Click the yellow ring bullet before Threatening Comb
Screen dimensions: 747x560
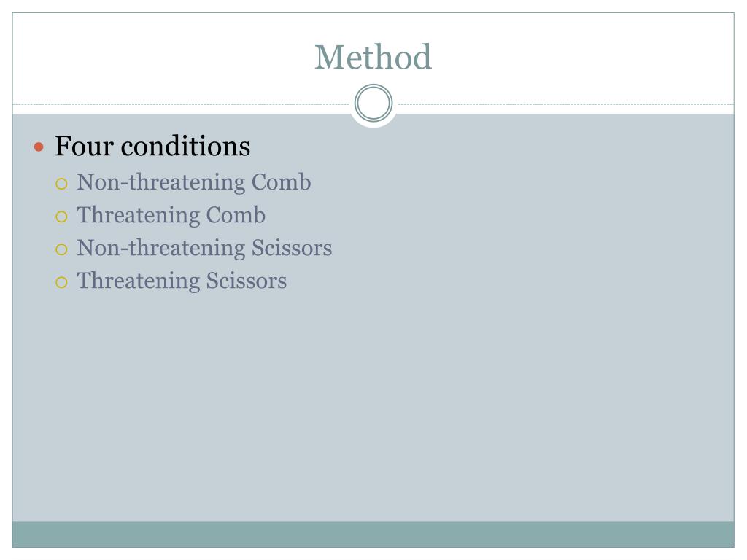coord(61,217)
